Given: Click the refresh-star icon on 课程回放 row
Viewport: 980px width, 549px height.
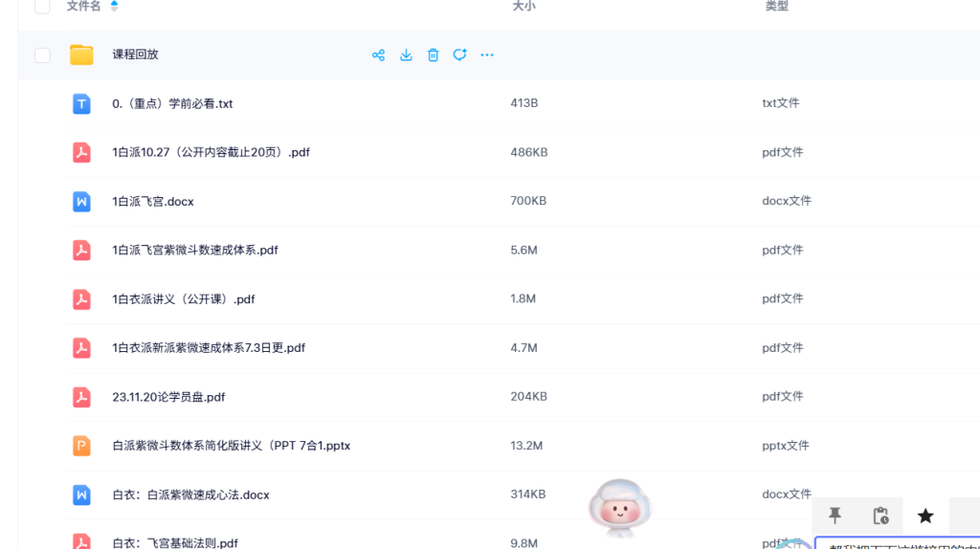Looking at the screenshot, I should pos(460,55).
